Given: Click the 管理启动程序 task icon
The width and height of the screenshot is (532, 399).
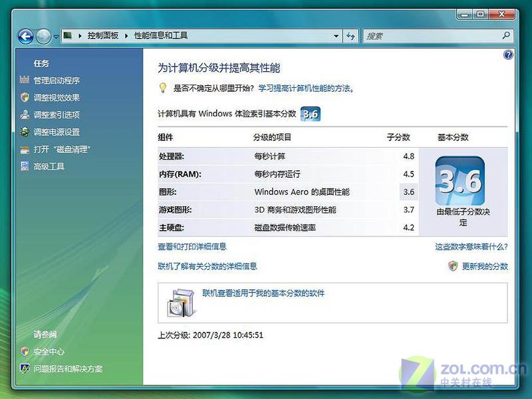Looking at the screenshot, I should [25, 80].
